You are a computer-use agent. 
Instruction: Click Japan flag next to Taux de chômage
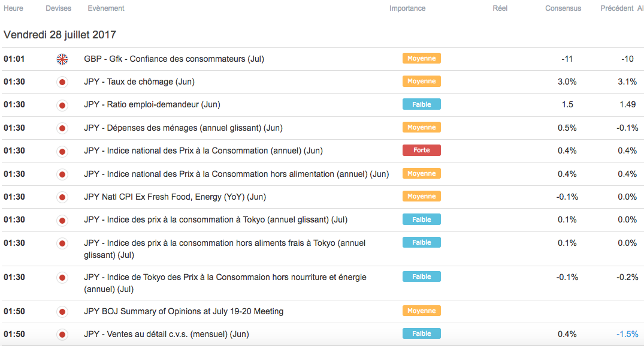(62, 82)
